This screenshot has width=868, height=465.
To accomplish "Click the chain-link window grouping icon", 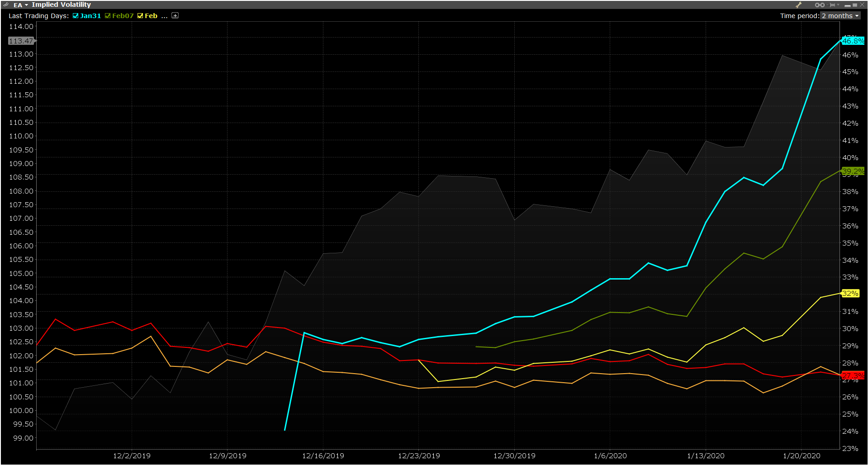I will coord(819,5).
